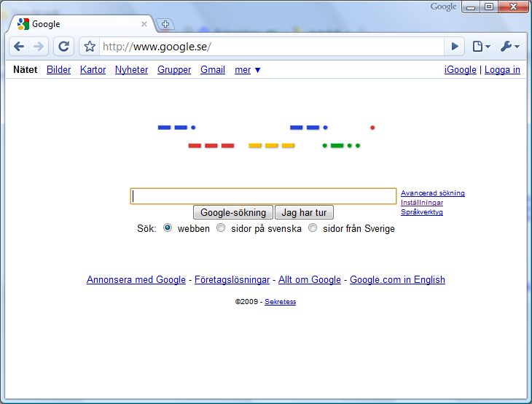
Task: Bookmark this page with the star icon
Action: pos(90,47)
